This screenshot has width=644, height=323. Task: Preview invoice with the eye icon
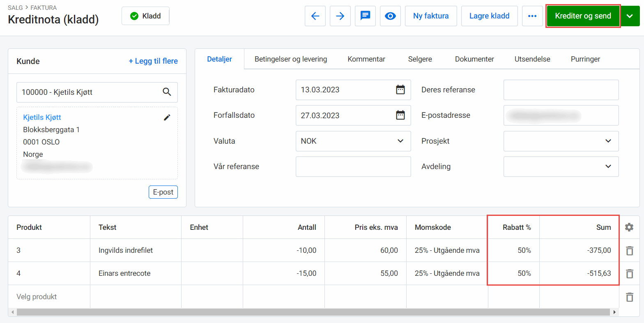tap(390, 16)
